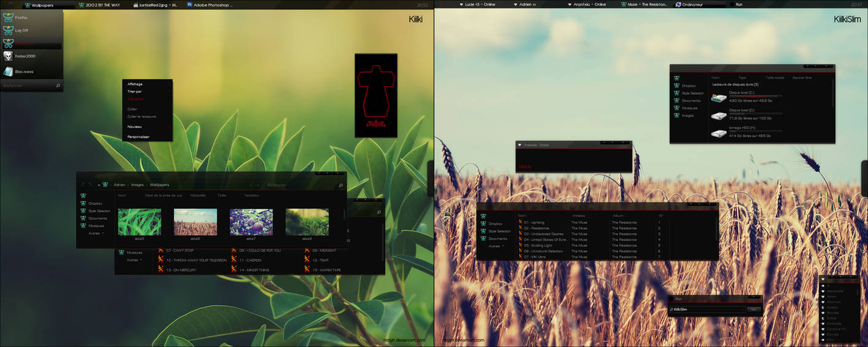This screenshot has height=347, width=868.
Task: Click Disque local (C:) usage bar
Action: pos(755,96)
